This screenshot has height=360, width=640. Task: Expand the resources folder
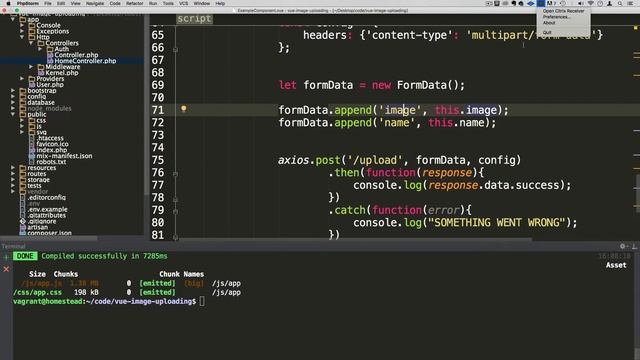tap(13, 168)
